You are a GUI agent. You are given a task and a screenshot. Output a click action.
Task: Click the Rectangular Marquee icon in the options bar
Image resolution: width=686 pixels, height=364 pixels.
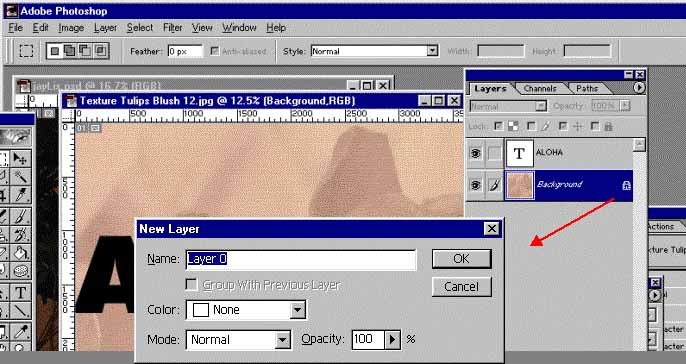click(x=26, y=51)
